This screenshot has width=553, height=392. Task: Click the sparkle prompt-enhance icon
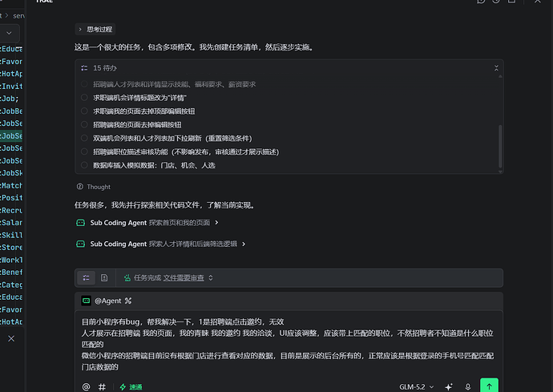[449, 386]
